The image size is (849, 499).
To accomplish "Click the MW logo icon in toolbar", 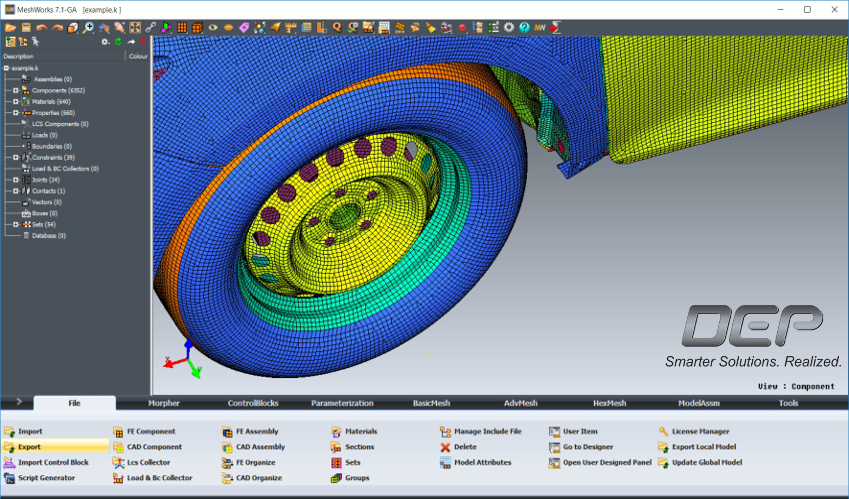I will click(540, 28).
